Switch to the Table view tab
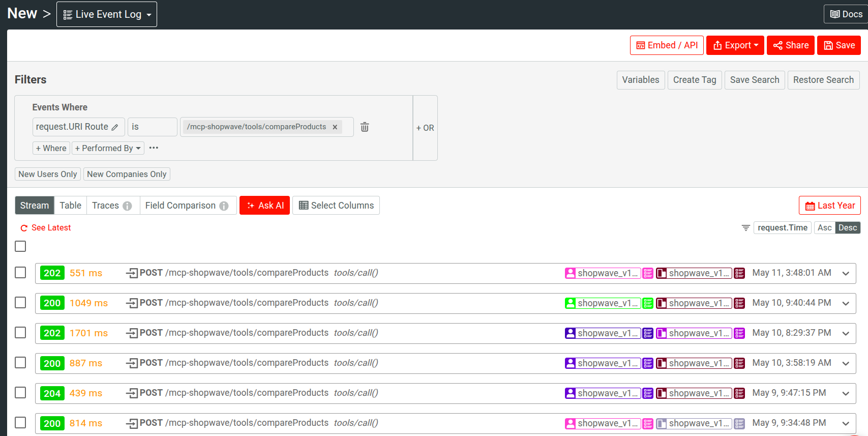Viewport: 868px width, 436px height. click(x=71, y=206)
